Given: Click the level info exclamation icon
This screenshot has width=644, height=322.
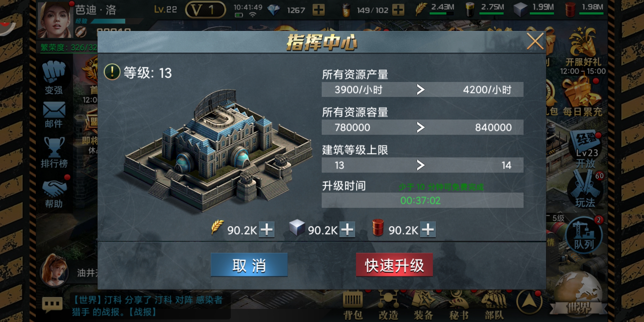Looking at the screenshot, I should click(112, 72).
